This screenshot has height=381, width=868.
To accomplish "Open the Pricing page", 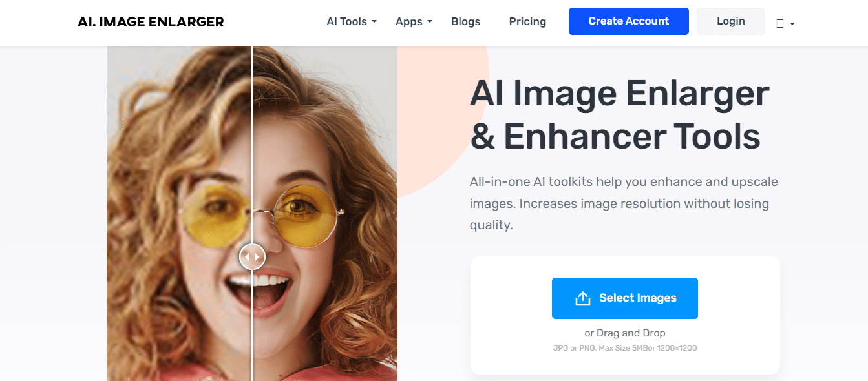I will [527, 21].
